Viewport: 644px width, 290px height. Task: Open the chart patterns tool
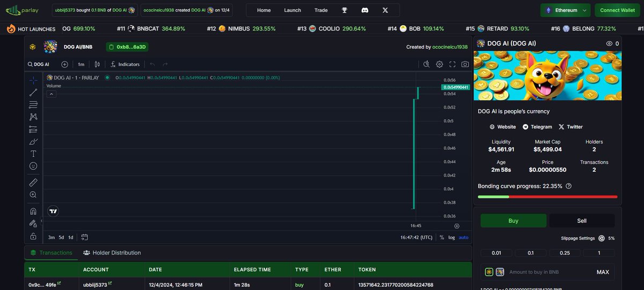pyautogui.click(x=33, y=117)
